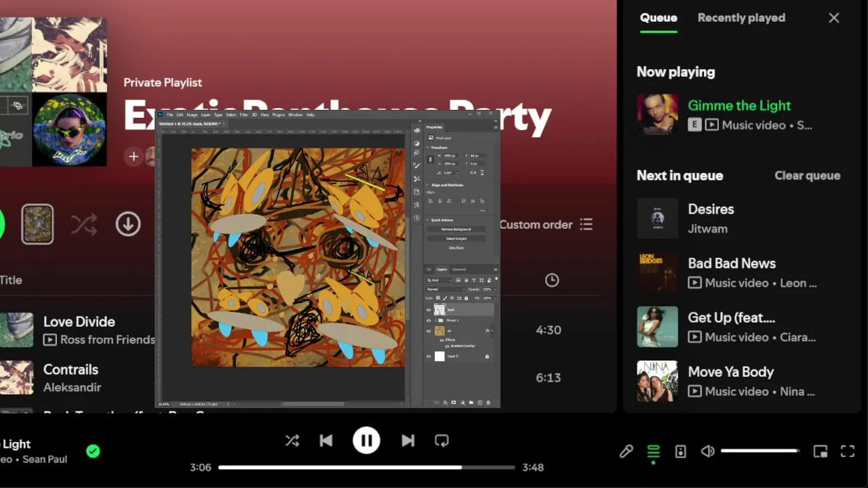Open the miniplayer icon
868x488 pixels.
point(821,451)
